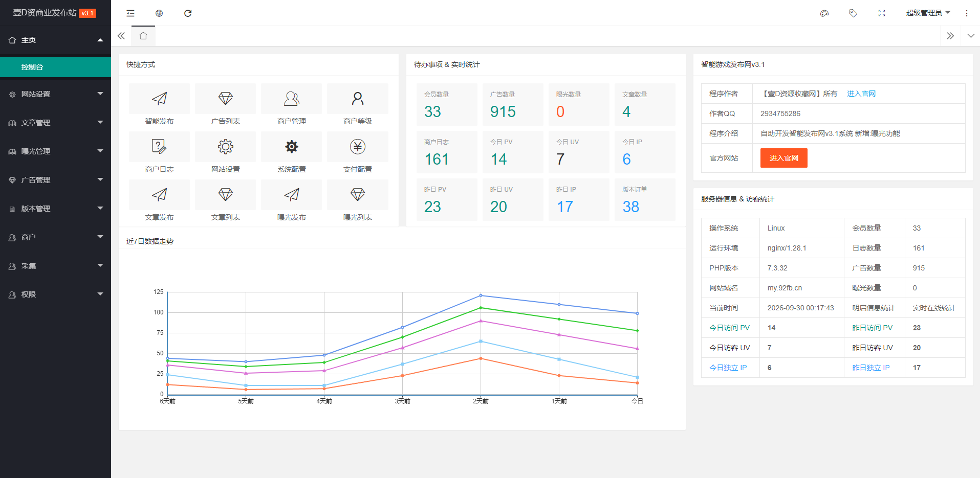This screenshot has height=478, width=980.
Task: Open 系统配置 shortcut icon
Action: (292, 147)
